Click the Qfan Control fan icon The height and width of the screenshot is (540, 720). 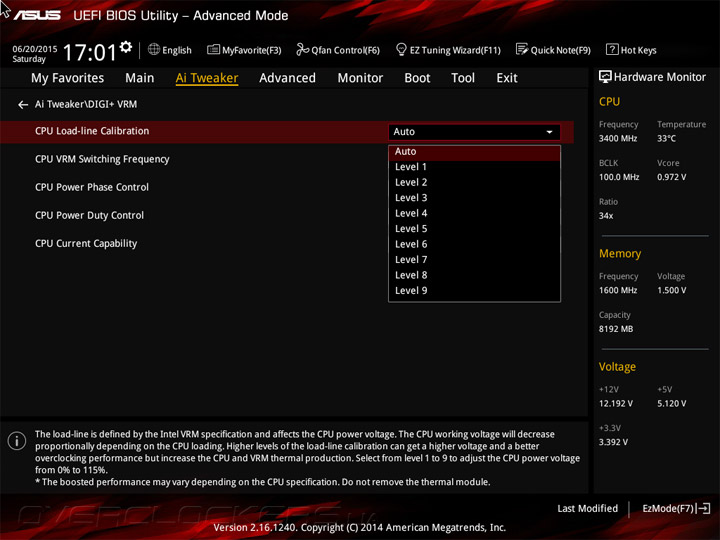tap(302, 49)
